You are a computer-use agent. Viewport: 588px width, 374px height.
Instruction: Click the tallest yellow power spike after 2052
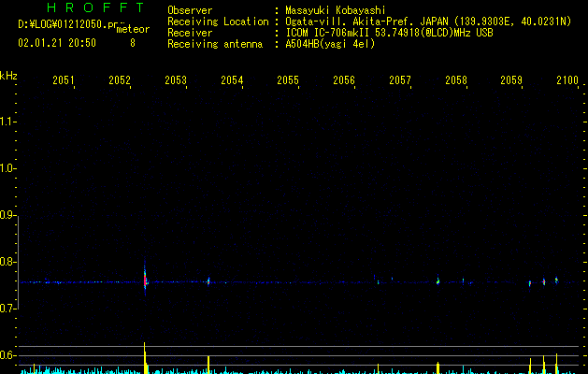pos(145,358)
